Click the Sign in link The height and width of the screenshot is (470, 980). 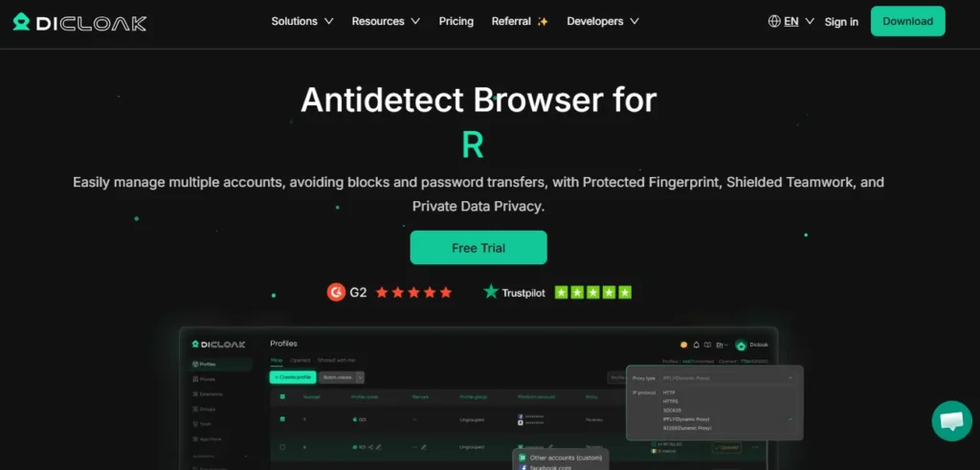tap(841, 22)
